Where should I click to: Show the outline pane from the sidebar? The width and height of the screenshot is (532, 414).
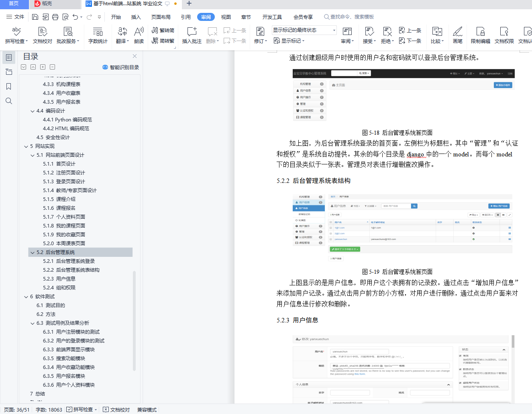[9, 57]
